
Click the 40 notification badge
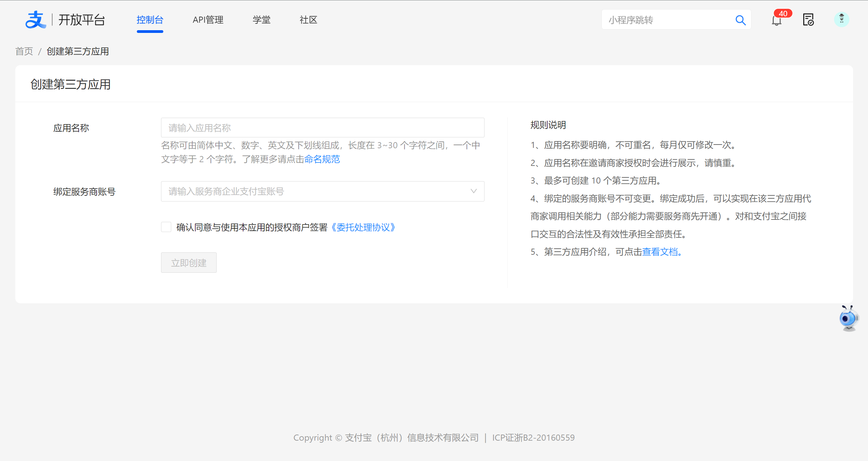click(783, 14)
